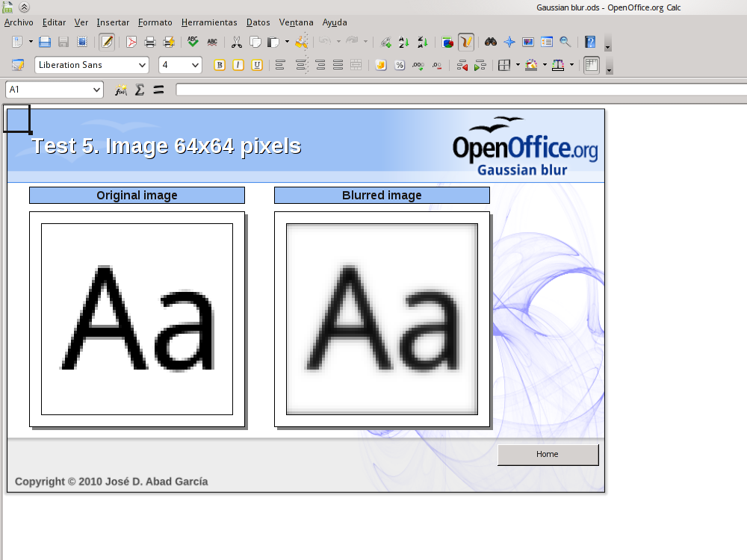Screen dimensions: 747x560
Task: Toggle AutoSpellcheck
Action: pos(212,42)
